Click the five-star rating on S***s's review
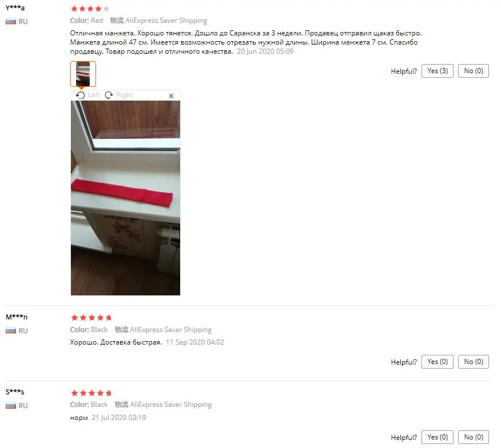The height and width of the screenshot is (448, 501). pos(92,393)
